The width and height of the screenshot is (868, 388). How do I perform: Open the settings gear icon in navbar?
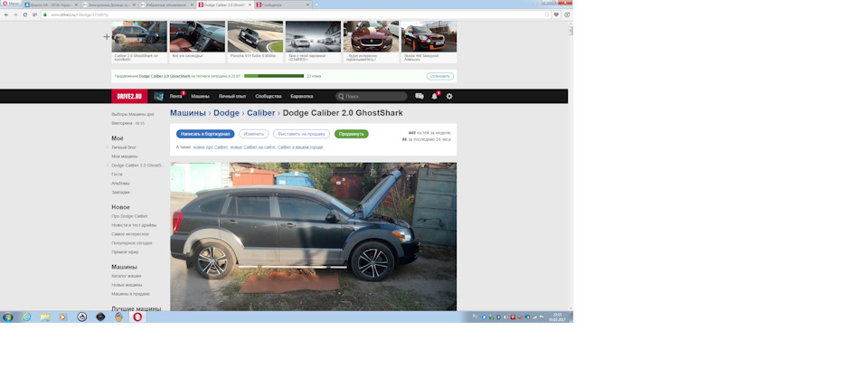(449, 96)
